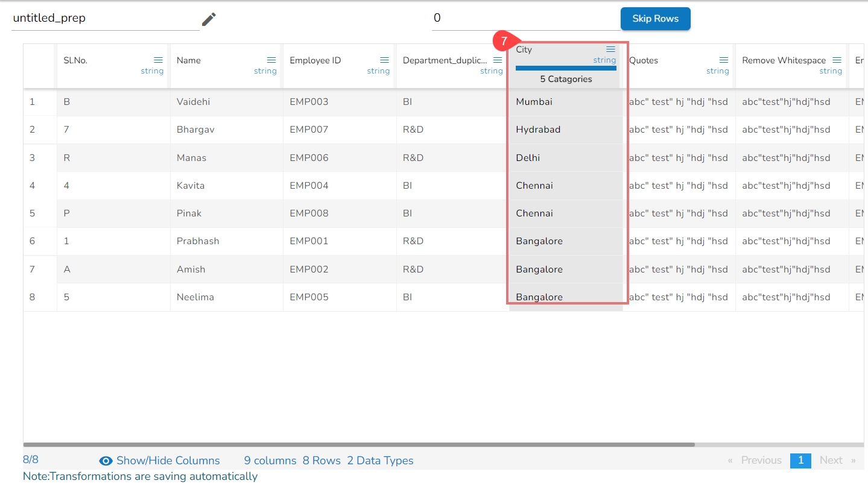Click the 2 Data Types summary link
This screenshot has width=868, height=492.
pos(380,461)
